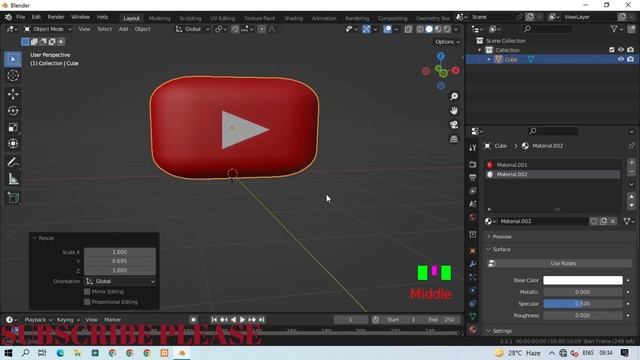Select the Cursor tool
This screenshot has height=360, width=640.
[x=13, y=76]
